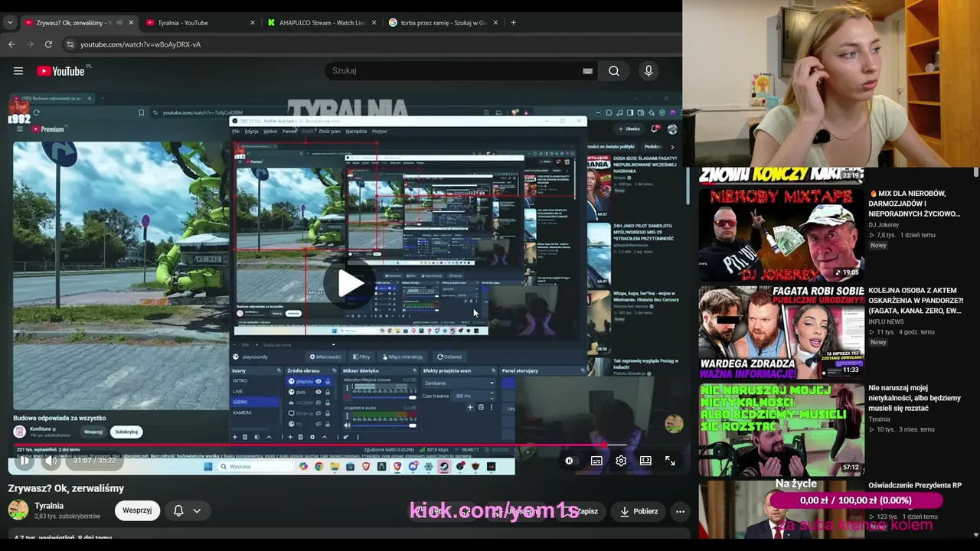Click the 2,83 tys. subskrybentów count
This screenshot has width=980, height=551.
click(67, 517)
